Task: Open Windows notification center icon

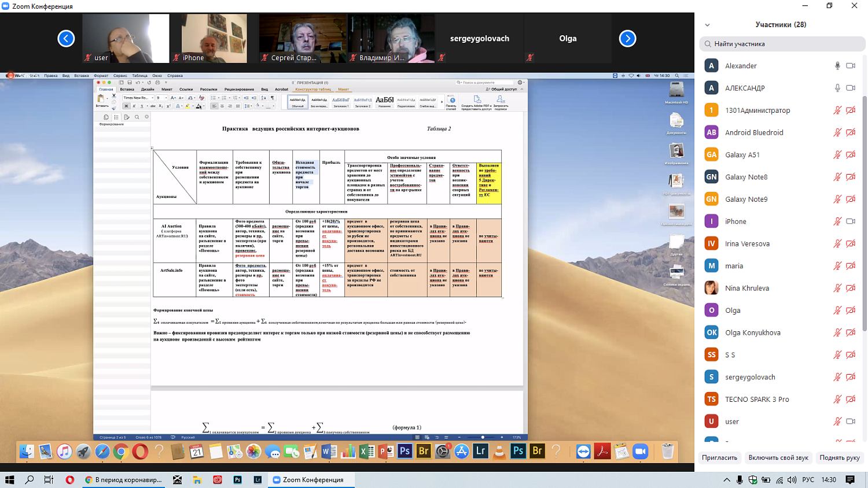Action: [851, 480]
